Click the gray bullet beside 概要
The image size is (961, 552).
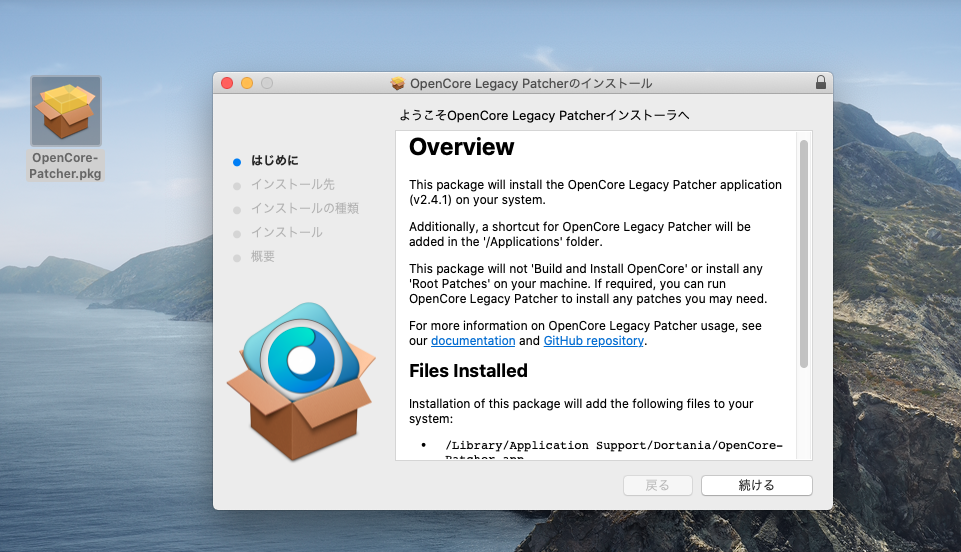(x=237, y=258)
